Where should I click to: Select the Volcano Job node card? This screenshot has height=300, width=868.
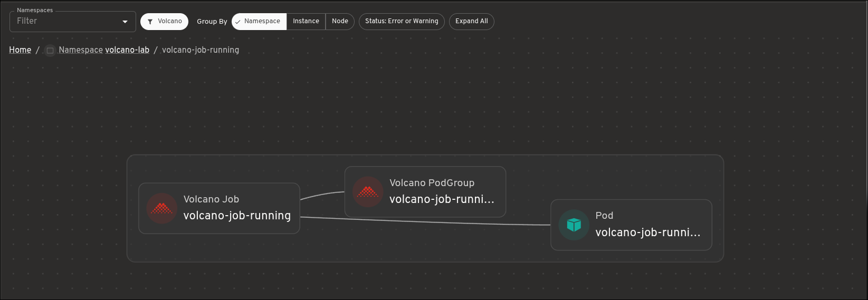(219, 208)
